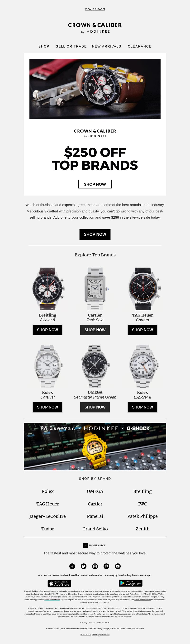
Task: Open the Facebook social icon
Action: (x=72, y=566)
